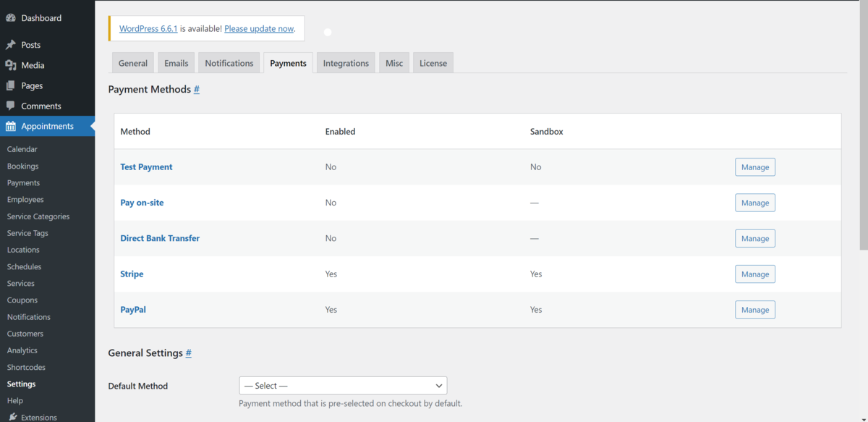Click the General Settings anchor hash link

189,353
